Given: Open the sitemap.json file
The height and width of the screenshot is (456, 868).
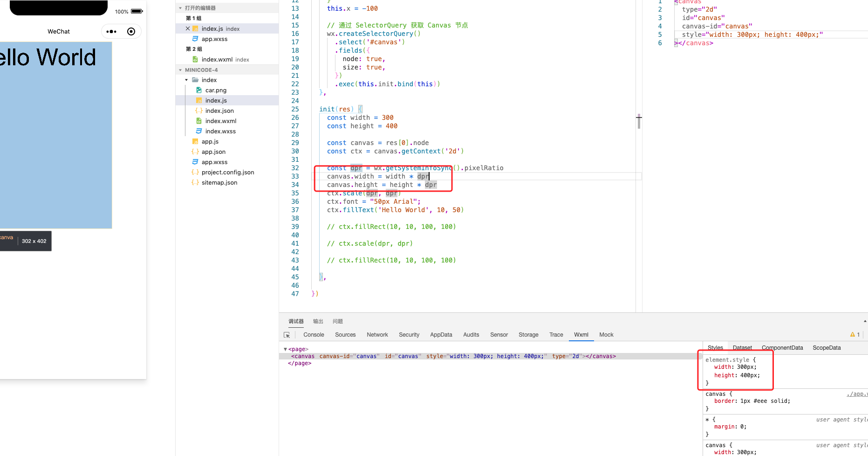Looking at the screenshot, I should tap(219, 182).
